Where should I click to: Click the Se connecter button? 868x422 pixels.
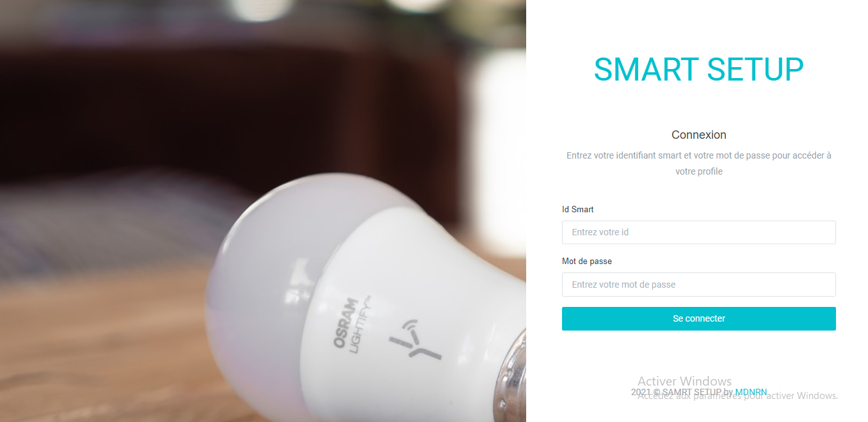point(698,318)
